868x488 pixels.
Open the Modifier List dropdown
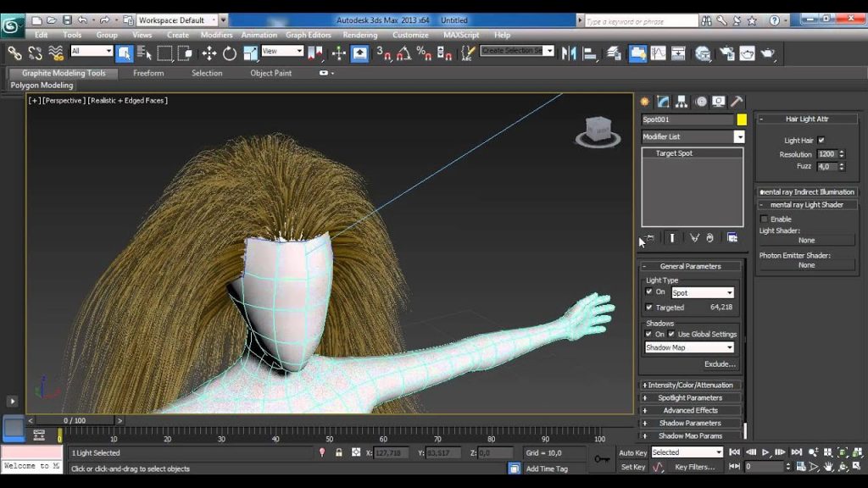738,136
